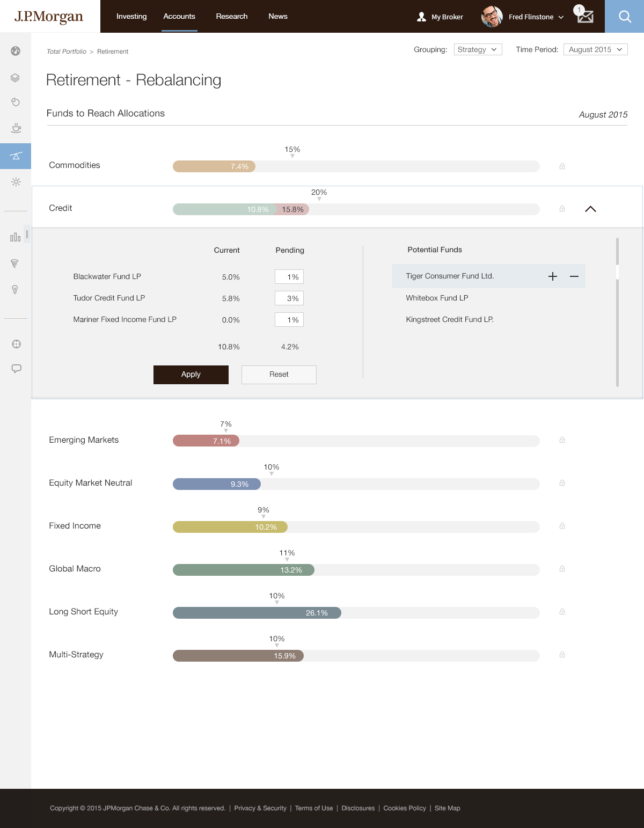Screen dimensions: 644x828
Task: Open the crosshair target sidebar icon
Action: point(17,344)
